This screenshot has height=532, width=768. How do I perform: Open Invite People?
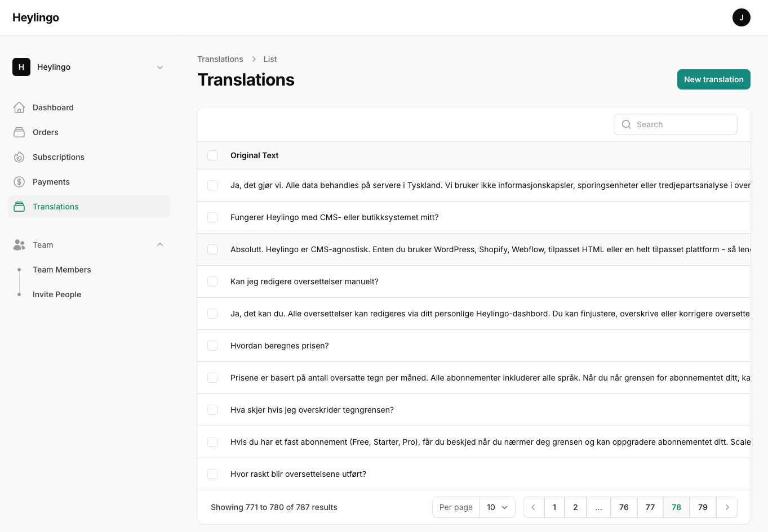89,294
